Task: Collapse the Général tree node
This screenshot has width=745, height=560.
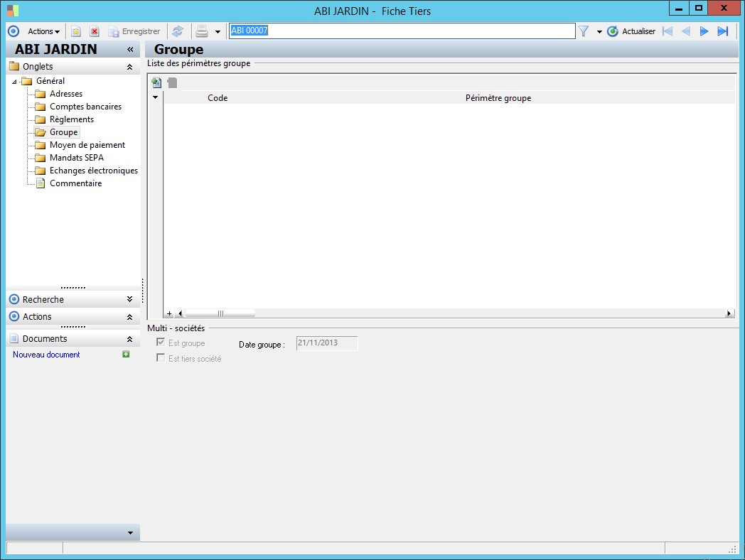Action: point(14,82)
